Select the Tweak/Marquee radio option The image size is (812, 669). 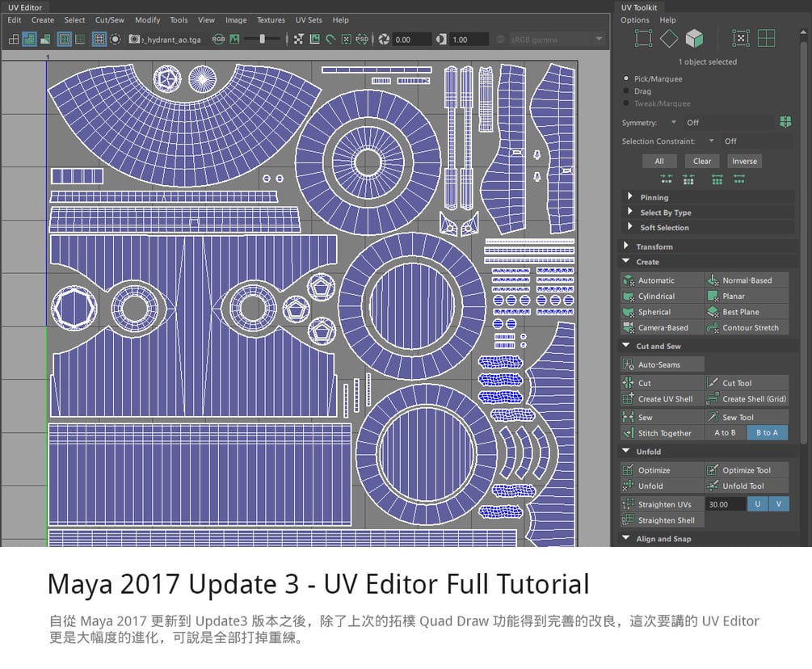click(x=626, y=103)
